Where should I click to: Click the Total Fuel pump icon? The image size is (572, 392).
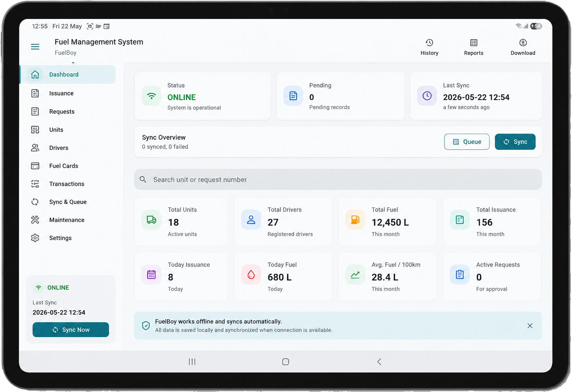pyautogui.click(x=355, y=220)
